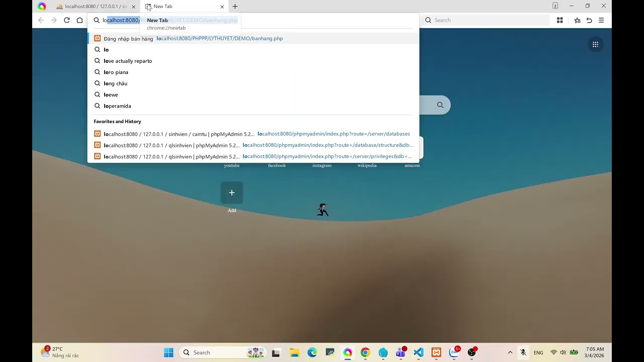Open the volume speaker tray icon

pos(563,352)
